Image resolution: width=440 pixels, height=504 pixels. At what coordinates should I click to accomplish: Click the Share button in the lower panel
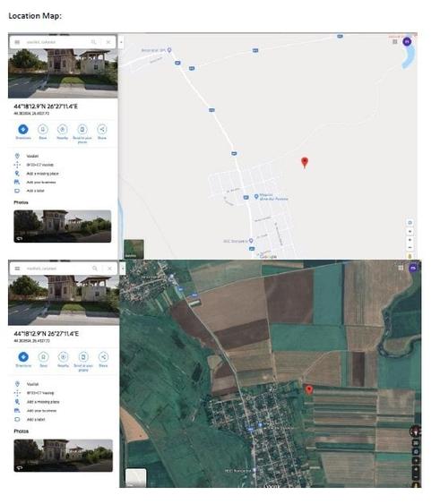coord(103,360)
